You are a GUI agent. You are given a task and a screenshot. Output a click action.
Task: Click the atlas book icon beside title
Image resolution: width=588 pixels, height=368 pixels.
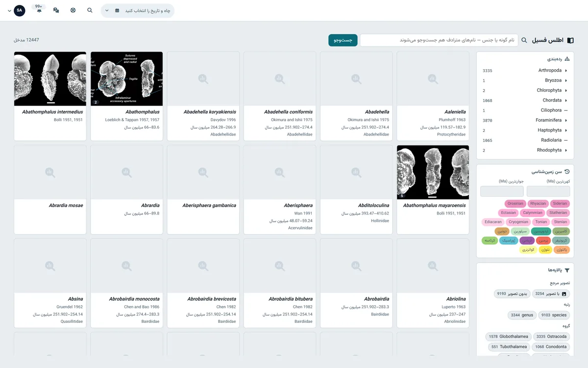570,40
